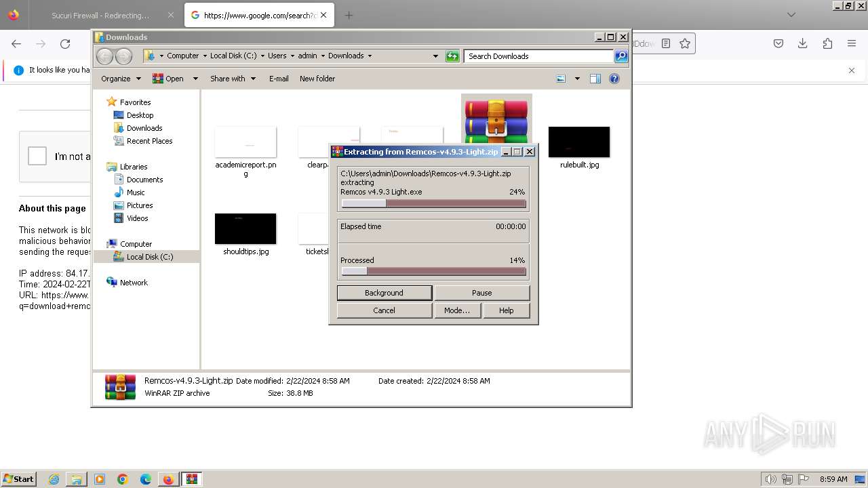Open the Organize menu

tap(121, 79)
